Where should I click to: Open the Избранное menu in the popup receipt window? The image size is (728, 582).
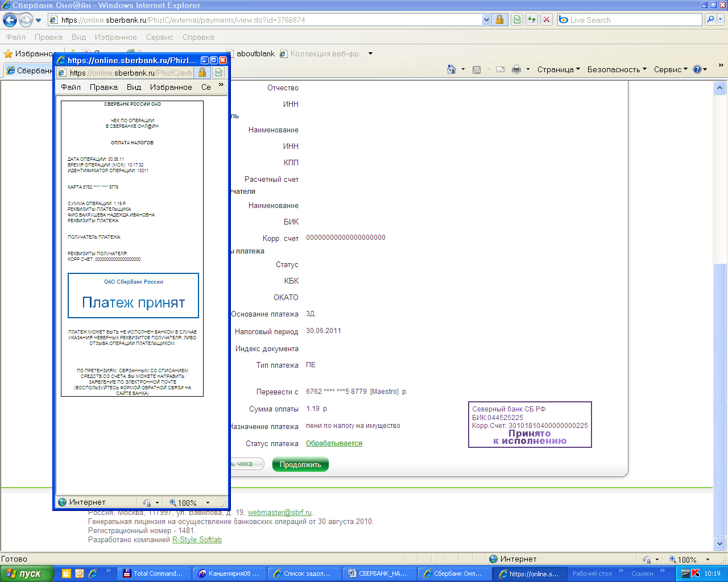coord(171,87)
